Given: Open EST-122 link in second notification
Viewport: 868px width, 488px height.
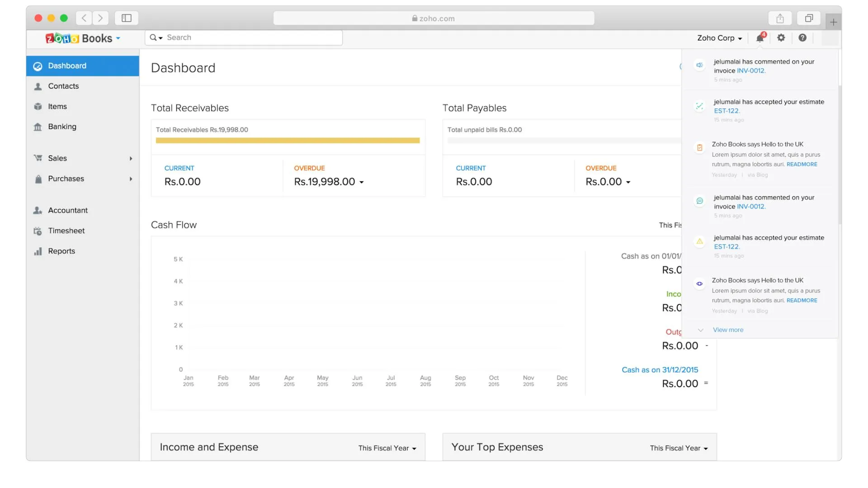Looking at the screenshot, I should 726,111.
